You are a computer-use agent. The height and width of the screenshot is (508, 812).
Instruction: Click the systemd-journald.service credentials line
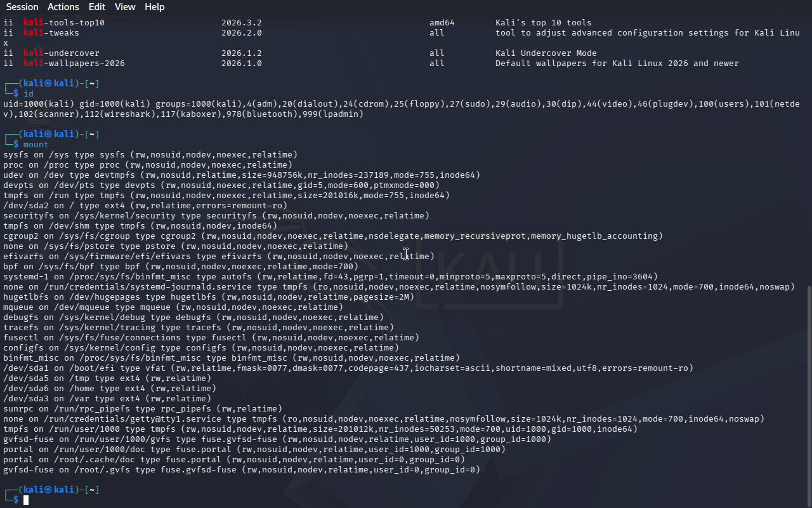point(399,287)
